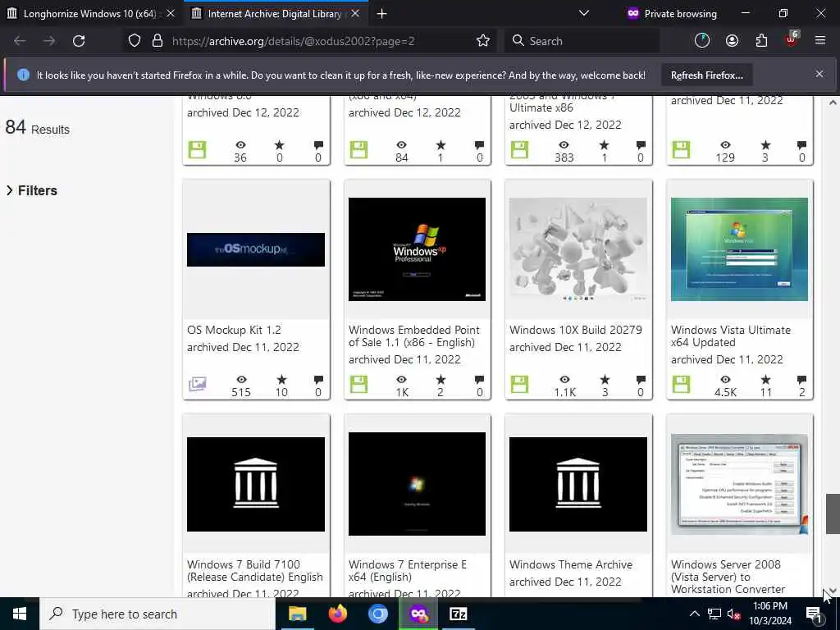Open Windows Vista Ultimate x64 Updated link
840x630 pixels.
(731, 336)
